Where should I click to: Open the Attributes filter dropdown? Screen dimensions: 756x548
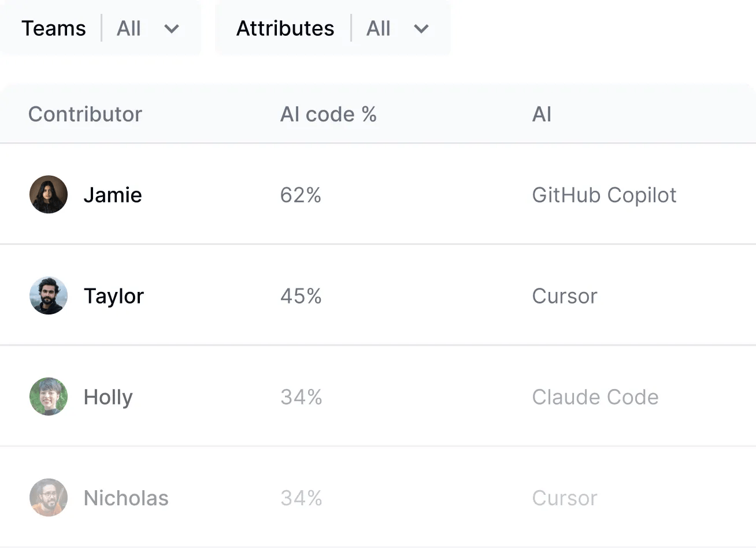[x=332, y=28]
